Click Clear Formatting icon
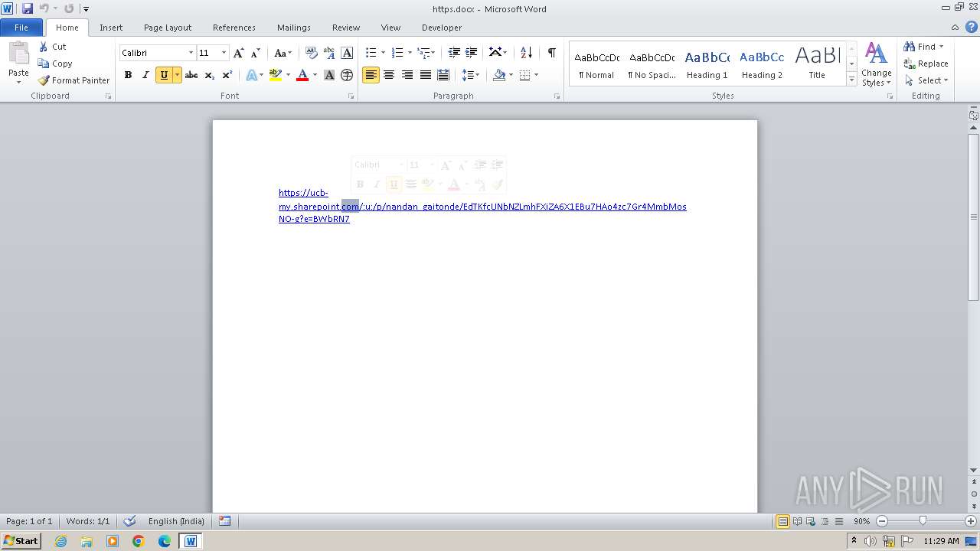 point(312,53)
